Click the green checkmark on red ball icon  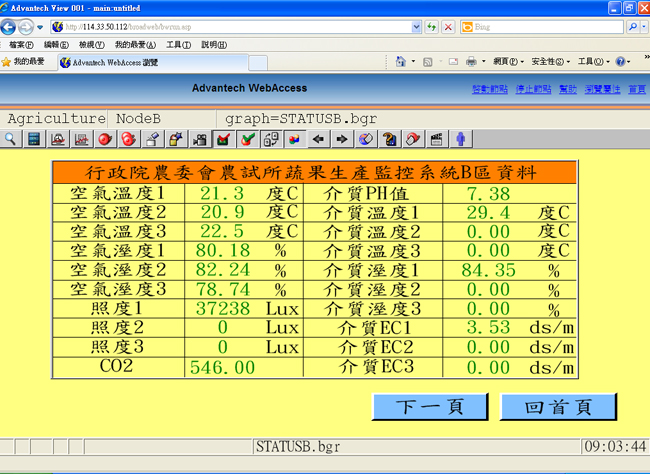click(x=247, y=139)
